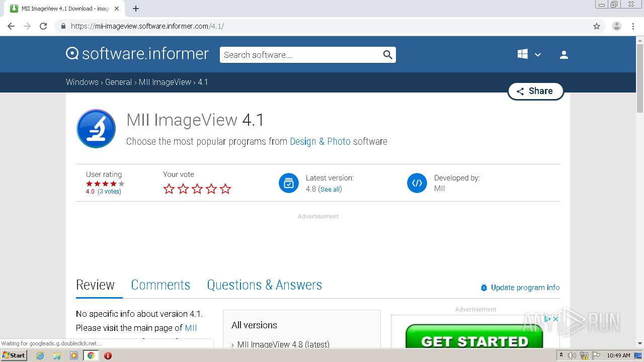Close the ad with the X icon
Image resolution: width=644 pixels, height=362 pixels.
point(556,319)
